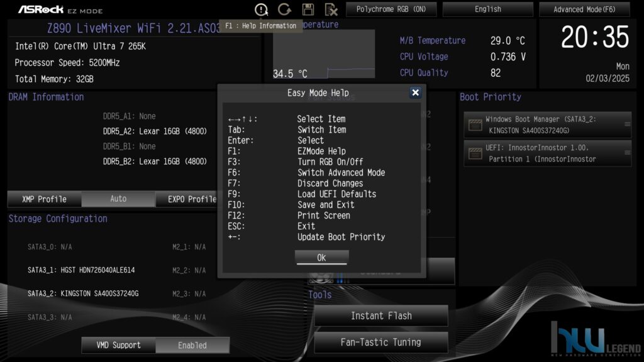The height and width of the screenshot is (362, 644).
Task: Open the Instant Flash tool
Action: pyautogui.click(x=381, y=315)
